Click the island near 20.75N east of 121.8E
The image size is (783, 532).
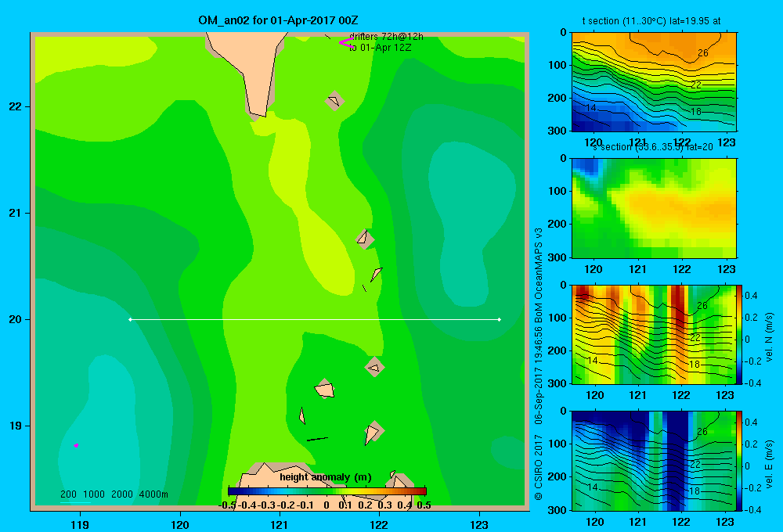pyautogui.click(x=365, y=239)
